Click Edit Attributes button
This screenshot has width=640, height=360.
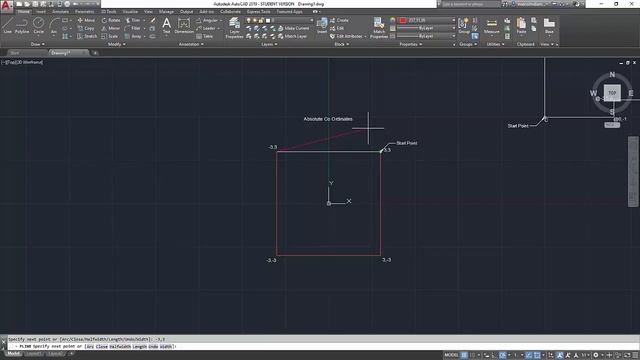coord(349,36)
